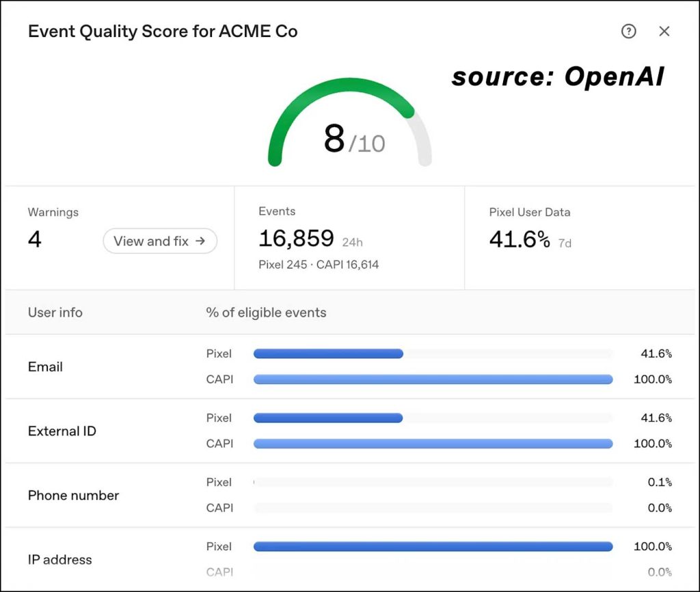Select the IP address Pixel progress bar
Screen dimensions: 700x592
pos(433,546)
